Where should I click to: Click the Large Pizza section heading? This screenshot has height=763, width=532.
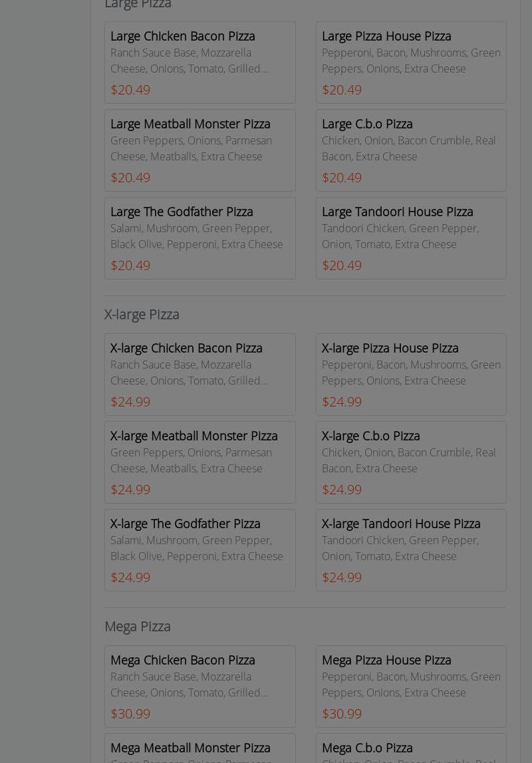138,5
